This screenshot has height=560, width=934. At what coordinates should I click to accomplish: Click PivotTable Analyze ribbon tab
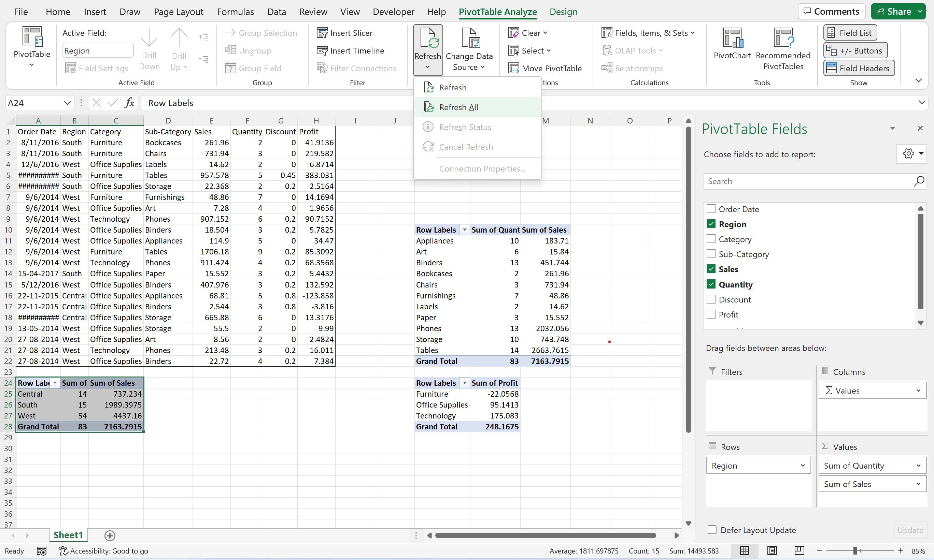point(498,11)
